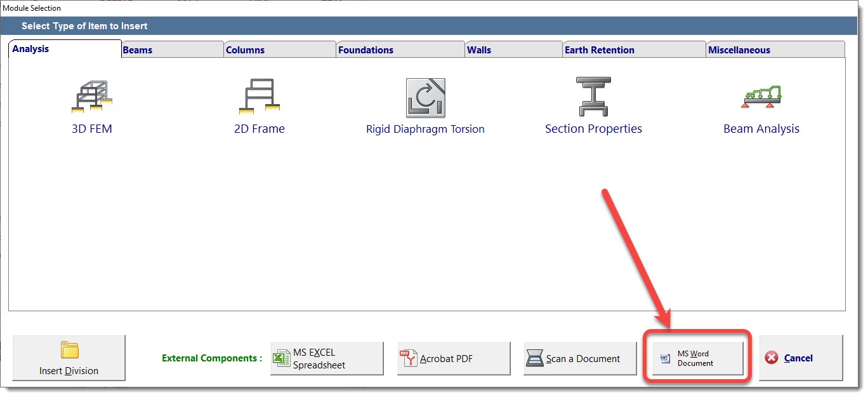Open the 3D FEM module icon
Screen dimensions: 868x397
tap(92, 97)
